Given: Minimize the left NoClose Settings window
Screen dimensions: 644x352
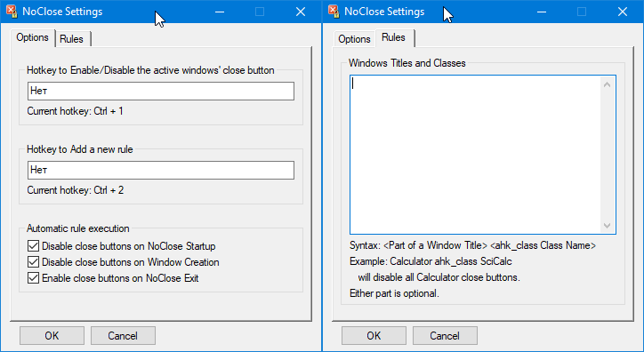Looking at the screenshot, I should pos(220,12).
